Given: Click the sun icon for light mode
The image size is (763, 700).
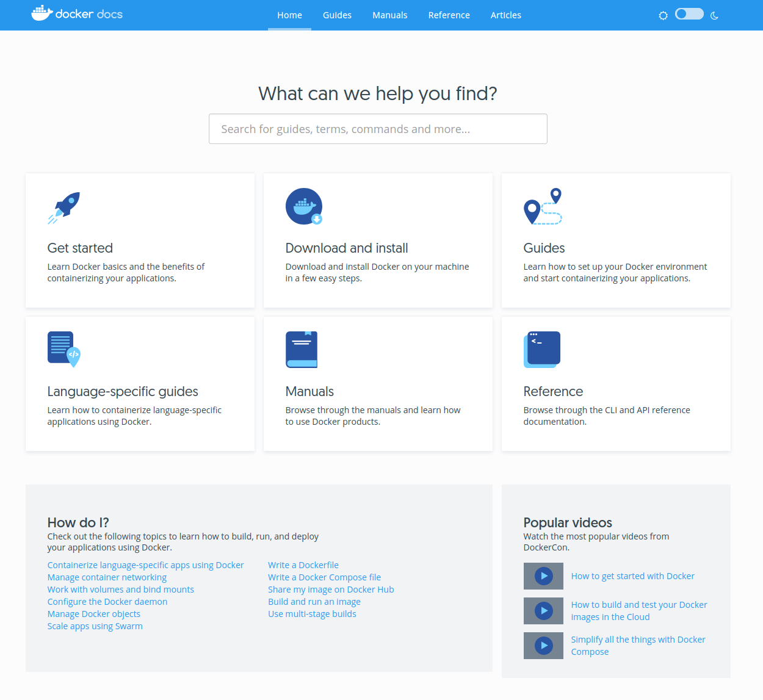Looking at the screenshot, I should pos(663,15).
